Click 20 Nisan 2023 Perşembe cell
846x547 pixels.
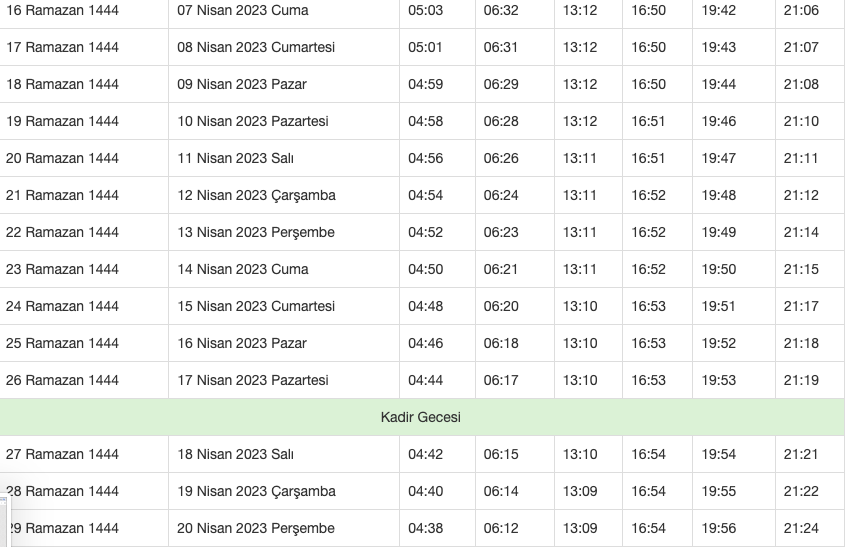[256, 528]
